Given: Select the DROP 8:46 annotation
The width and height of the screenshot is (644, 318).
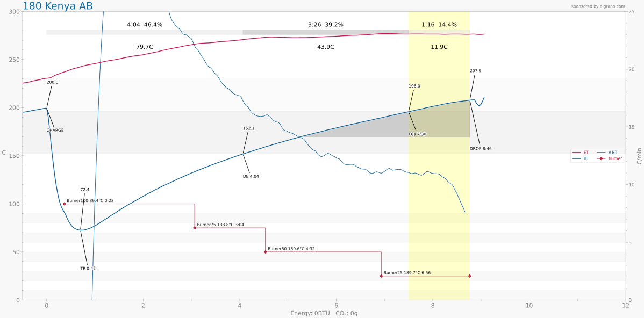Looking at the screenshot, I should click(481, 149).
